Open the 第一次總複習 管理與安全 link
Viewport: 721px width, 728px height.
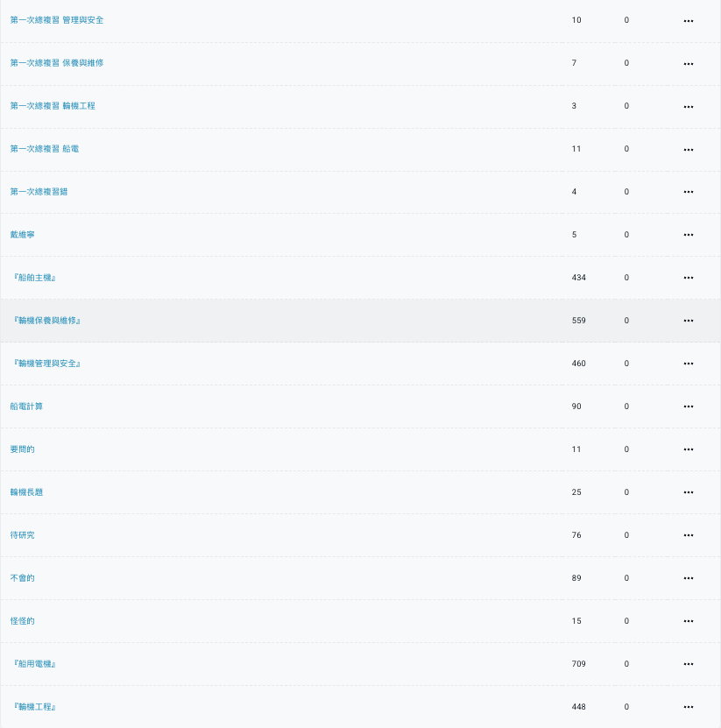(x=57, y=20)
